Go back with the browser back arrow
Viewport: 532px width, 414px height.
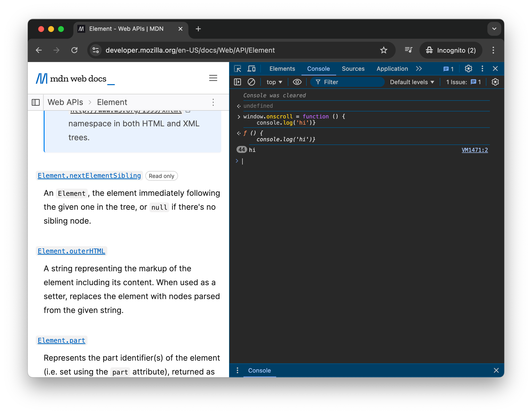(39, 50)
